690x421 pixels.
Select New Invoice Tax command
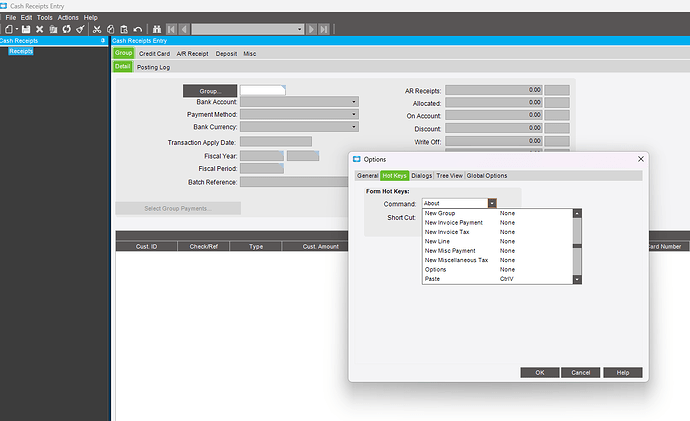(497, 232)
